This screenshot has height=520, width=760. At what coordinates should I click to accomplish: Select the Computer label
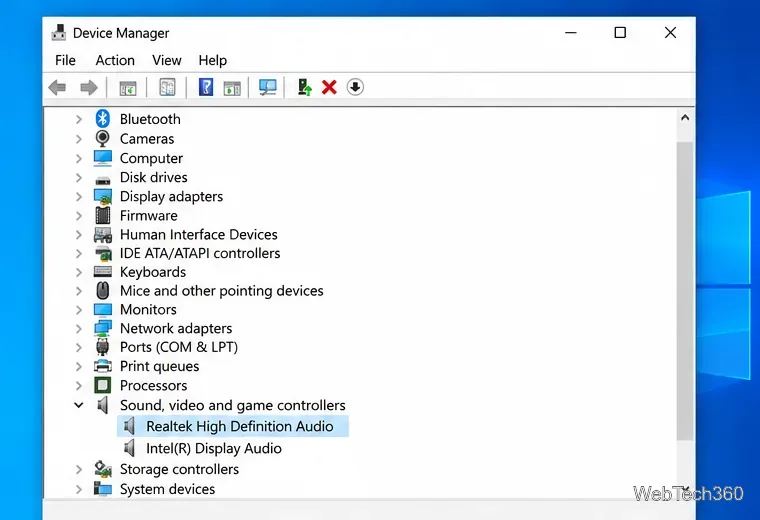(151, 158)
